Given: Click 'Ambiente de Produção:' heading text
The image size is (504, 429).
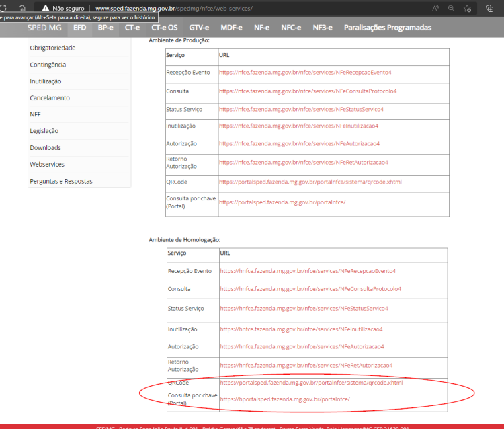Looking at the screenshot, I should pos(179,40).
